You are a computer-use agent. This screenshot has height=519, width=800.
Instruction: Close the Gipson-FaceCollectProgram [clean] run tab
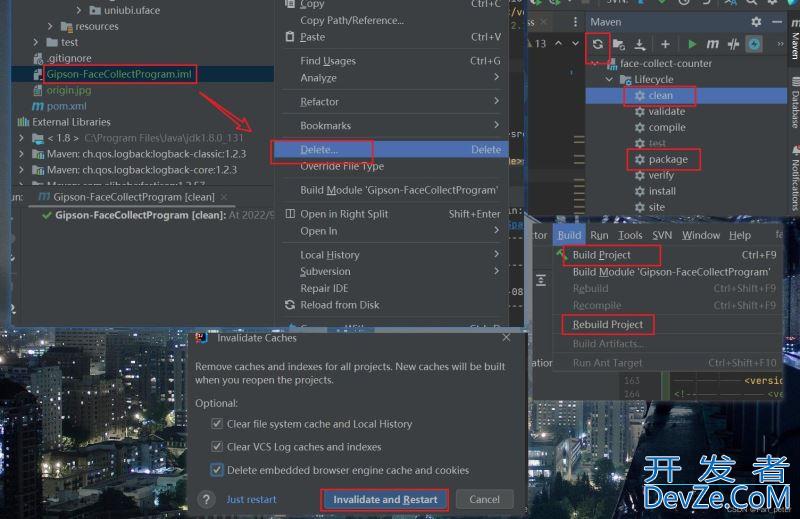tap(224, 197)
